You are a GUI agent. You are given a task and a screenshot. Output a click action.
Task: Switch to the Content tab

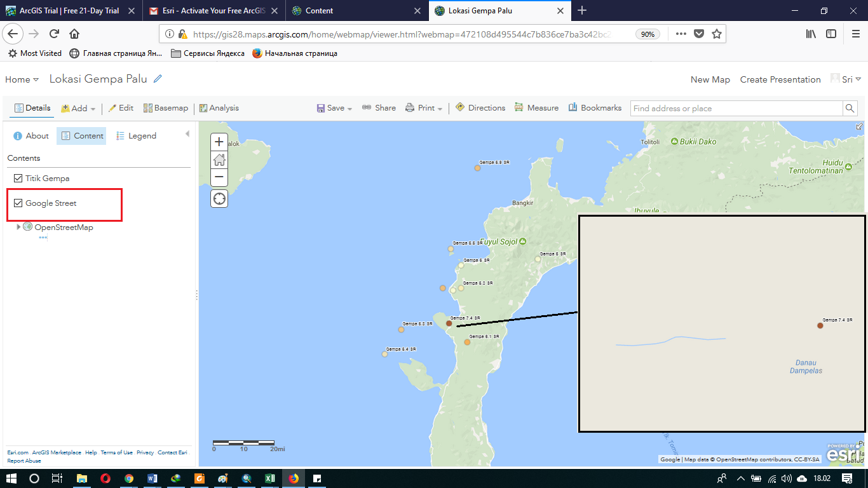pos(81,136)
